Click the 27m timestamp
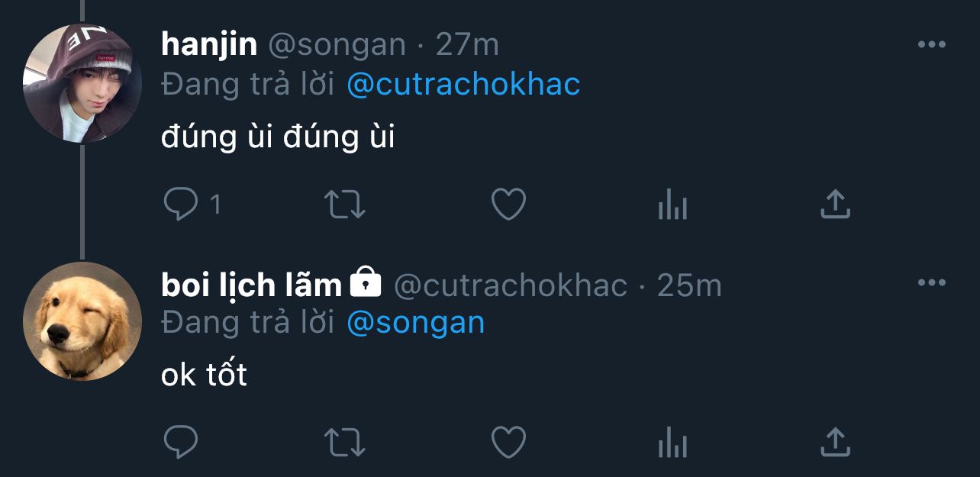This screenshot has width=980, height=477. coord(467,45)
